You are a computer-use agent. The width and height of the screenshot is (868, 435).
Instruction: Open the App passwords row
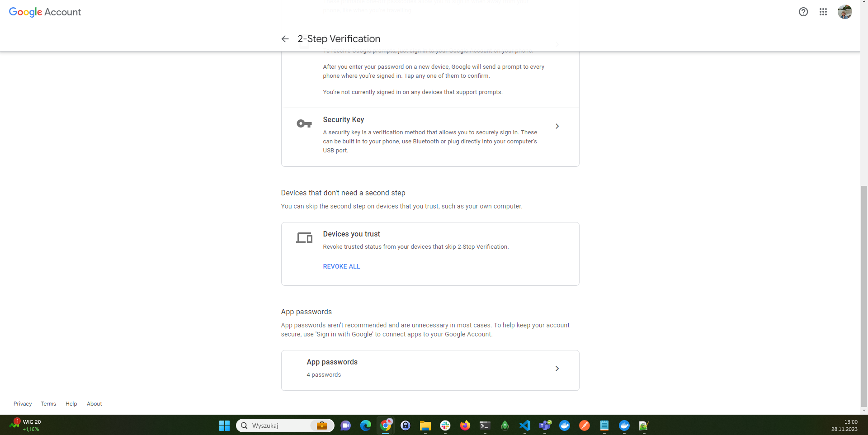pos(430,370)
